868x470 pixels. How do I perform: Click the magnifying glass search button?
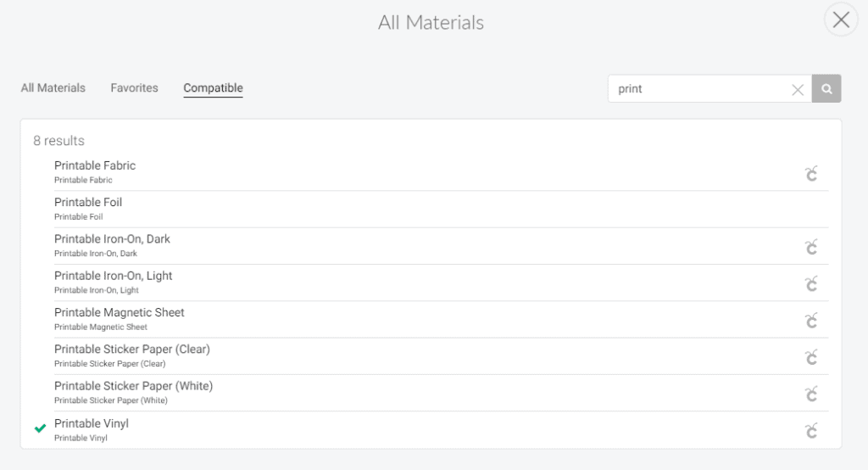[x=826, y=89]
